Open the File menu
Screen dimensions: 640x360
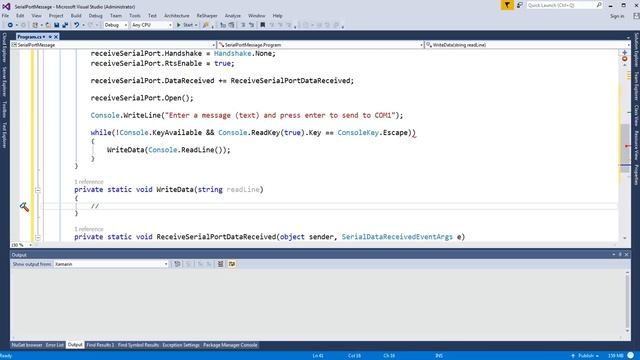[x=5, y=16]
